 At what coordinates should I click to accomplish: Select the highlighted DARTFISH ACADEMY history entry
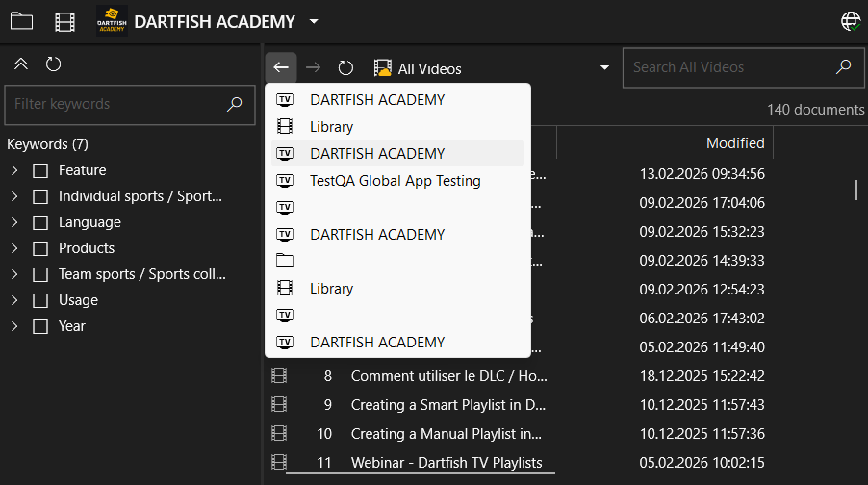397,153
